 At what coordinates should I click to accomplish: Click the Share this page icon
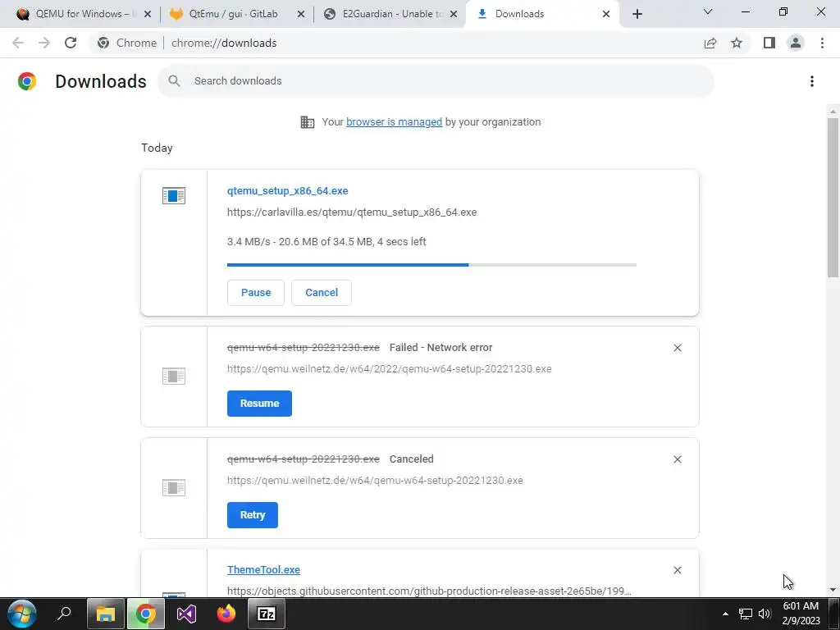pos(710,43)
